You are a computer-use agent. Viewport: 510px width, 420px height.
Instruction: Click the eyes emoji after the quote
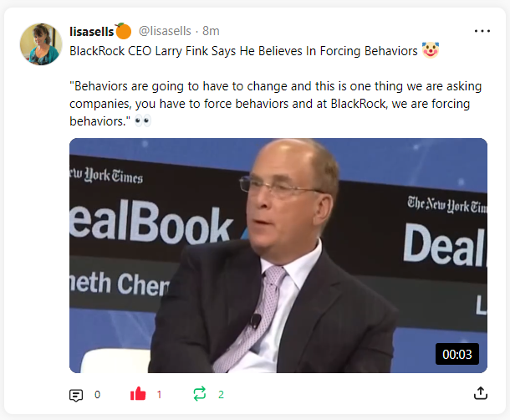click(x=143, y=120)
